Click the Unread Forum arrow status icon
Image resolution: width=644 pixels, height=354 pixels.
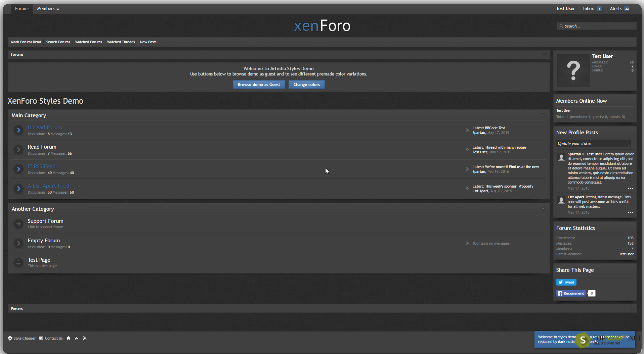tap(18, 130)
